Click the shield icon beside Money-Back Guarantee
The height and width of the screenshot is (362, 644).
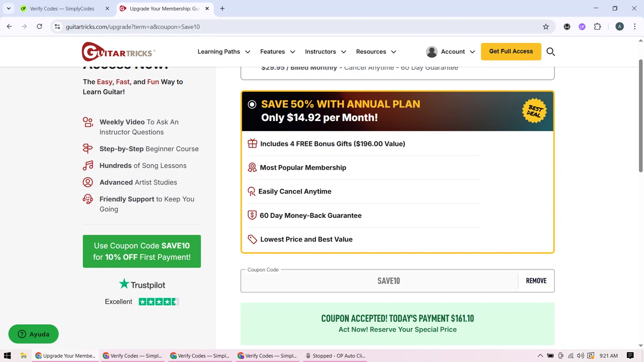coord(252,215)
